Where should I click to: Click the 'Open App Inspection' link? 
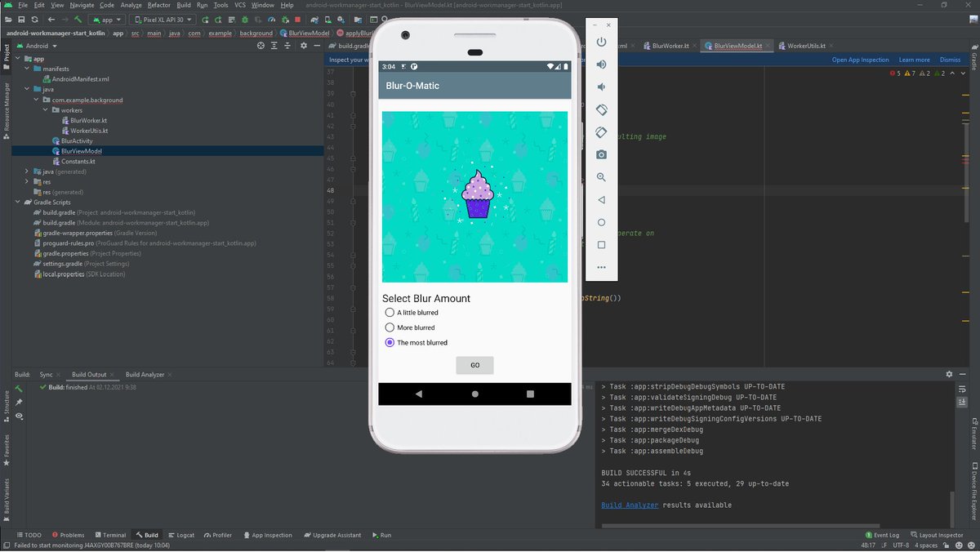click(x=860, y=60)
